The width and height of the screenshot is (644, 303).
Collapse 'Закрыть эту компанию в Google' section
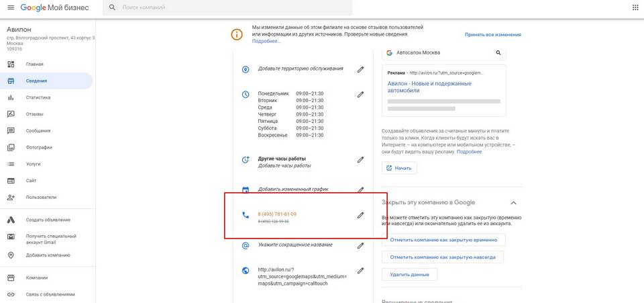[x=513, y=203]
